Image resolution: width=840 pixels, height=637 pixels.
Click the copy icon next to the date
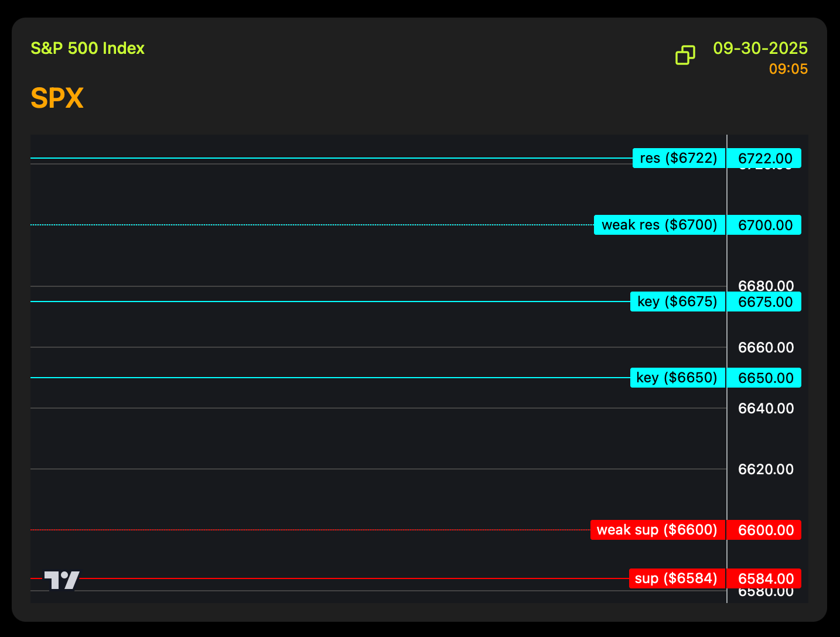coord(685,55)
